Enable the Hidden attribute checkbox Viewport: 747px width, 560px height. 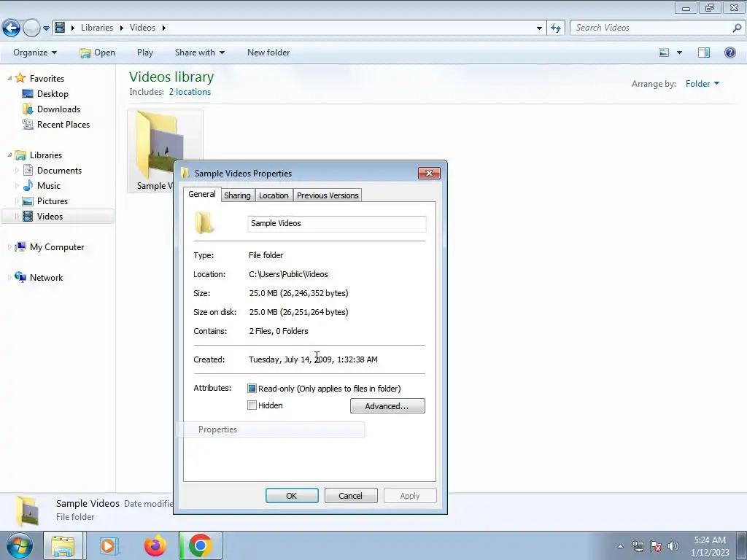(252, 405)
